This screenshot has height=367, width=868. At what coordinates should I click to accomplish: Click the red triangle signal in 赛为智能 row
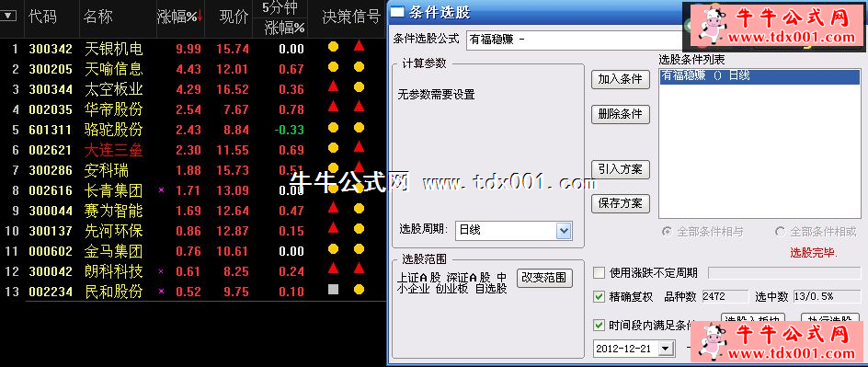(x=333, y=208)
